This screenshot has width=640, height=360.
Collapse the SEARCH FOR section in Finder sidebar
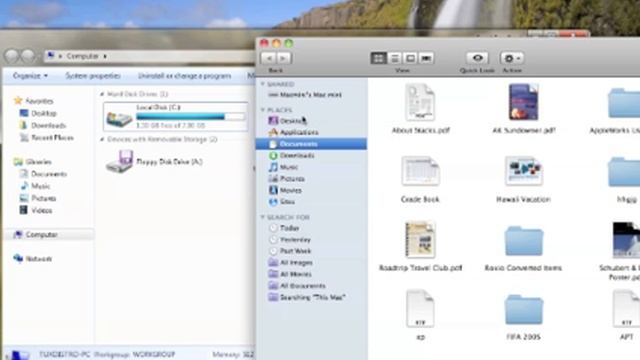[263, 217]
